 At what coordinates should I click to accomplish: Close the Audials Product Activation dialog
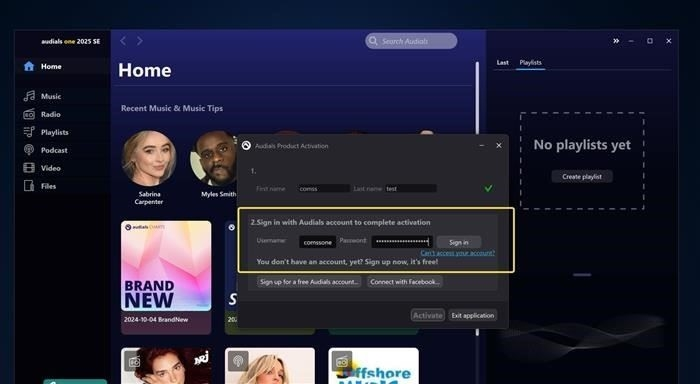tap(499, 146)
